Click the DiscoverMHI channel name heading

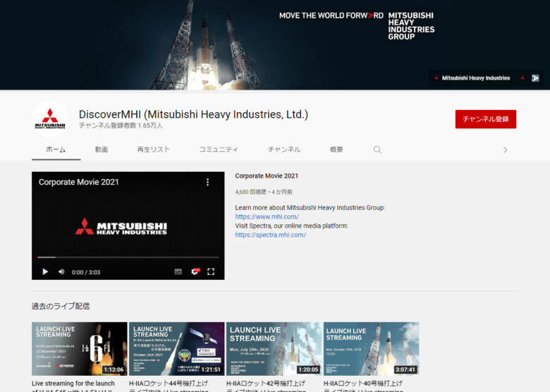(x=193, y=114)
